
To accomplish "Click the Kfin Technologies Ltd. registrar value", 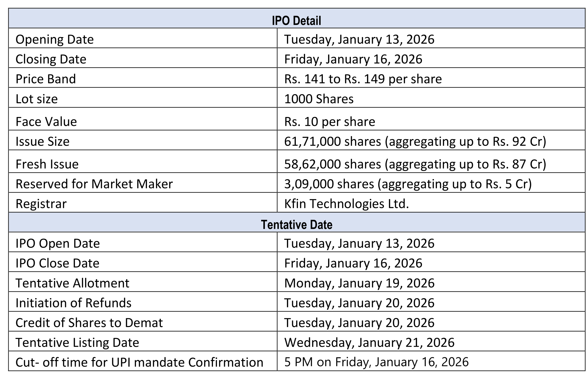I will [x=346, y=204].
